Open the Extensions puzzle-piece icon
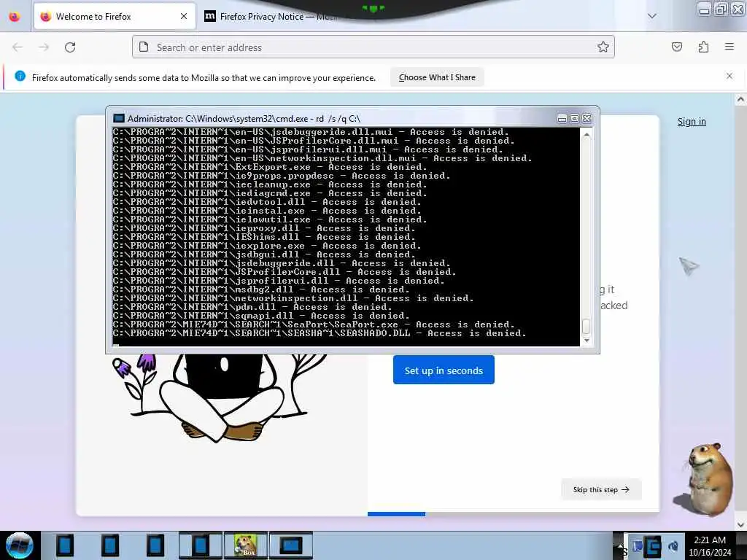Viewport: 747px width, 560px height. point(703,47)
